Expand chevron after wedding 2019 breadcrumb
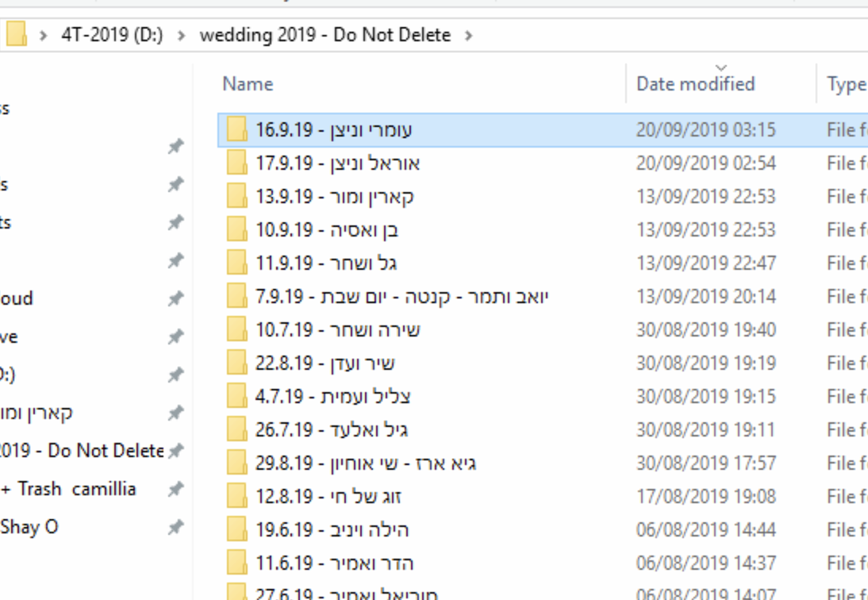Viewport: 868px width, 600px height. (470, 36)
